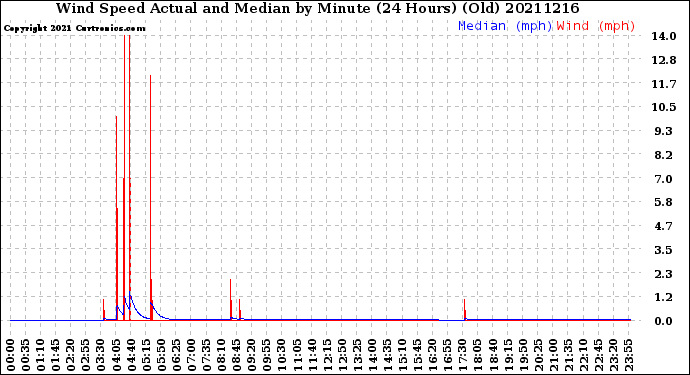Click the 14:35 time axis label

pos(387,354)
